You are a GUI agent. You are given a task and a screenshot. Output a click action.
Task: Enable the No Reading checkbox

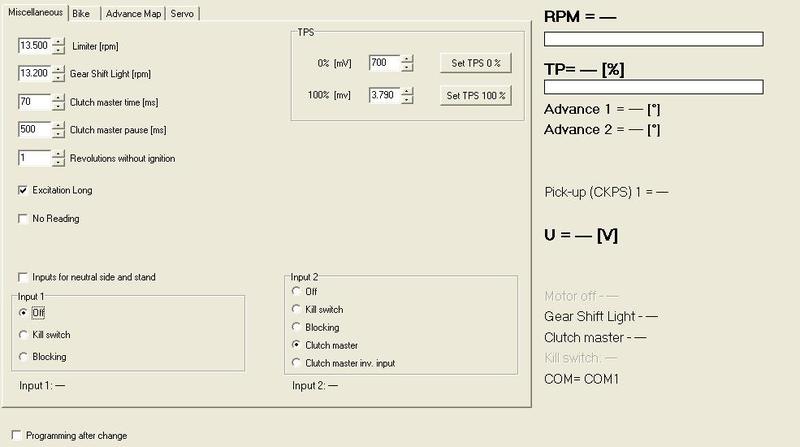click(23, 218)
